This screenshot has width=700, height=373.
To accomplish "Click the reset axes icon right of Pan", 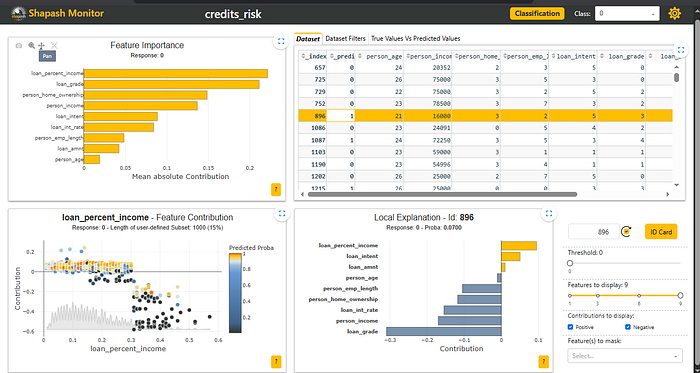I will 54,46.
